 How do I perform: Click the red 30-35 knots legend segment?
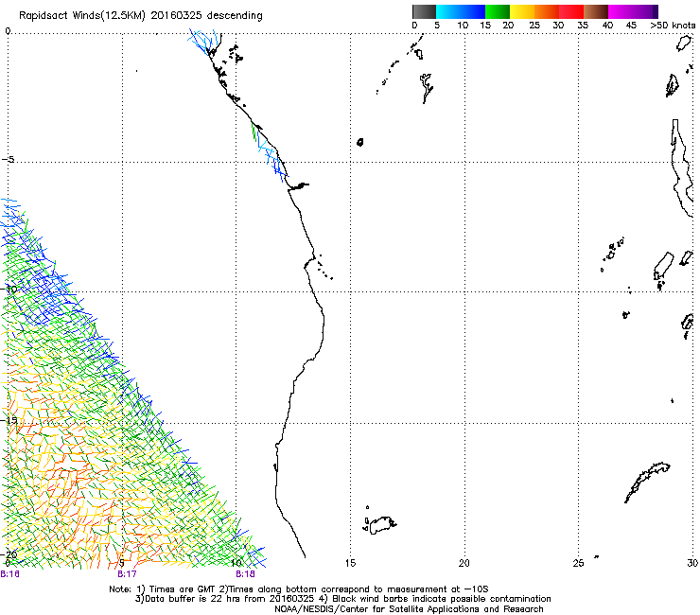(571, 11)
